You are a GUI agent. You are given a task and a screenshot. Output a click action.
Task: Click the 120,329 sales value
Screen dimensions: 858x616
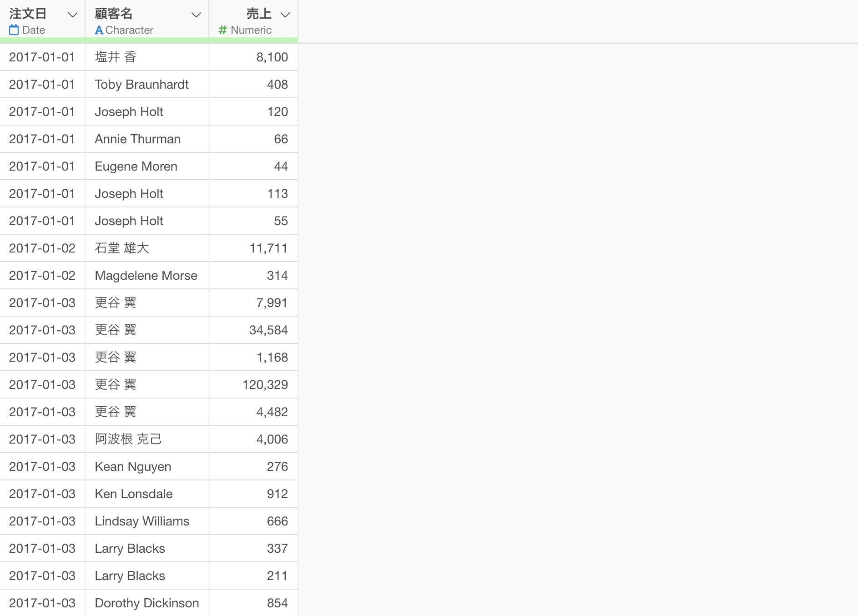click(265, 384)
